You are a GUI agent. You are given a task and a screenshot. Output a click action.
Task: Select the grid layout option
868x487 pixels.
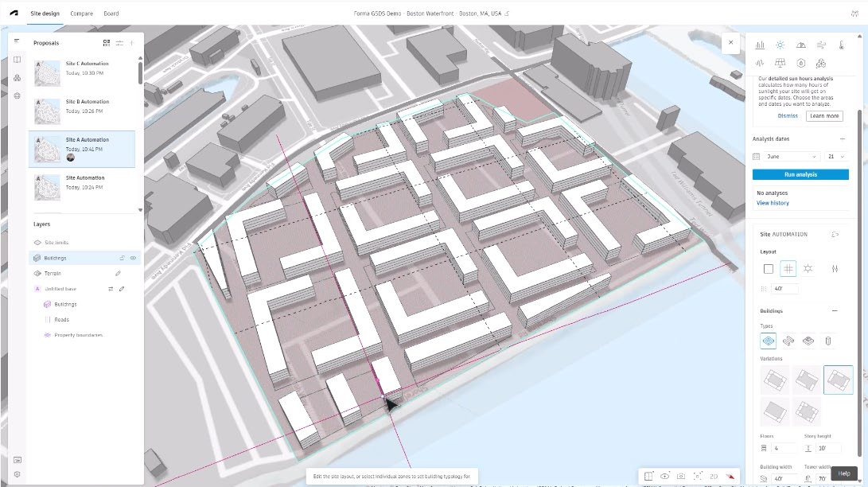[788, 269]
